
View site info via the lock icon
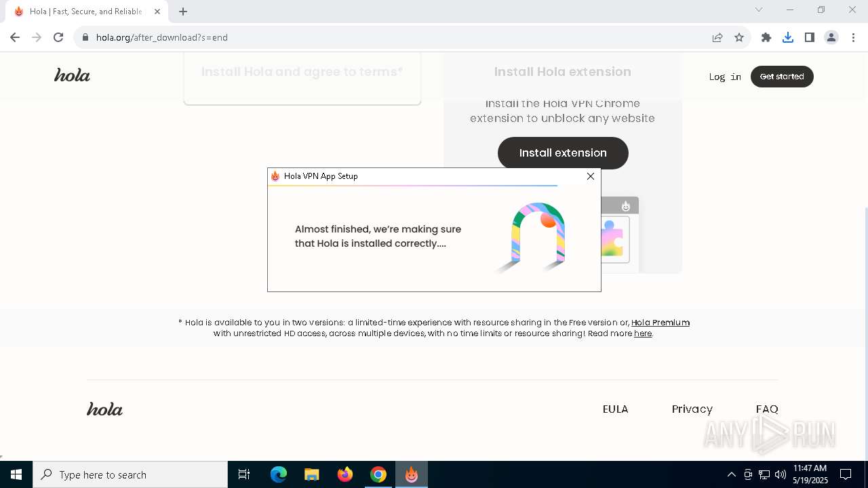[85, 37]
